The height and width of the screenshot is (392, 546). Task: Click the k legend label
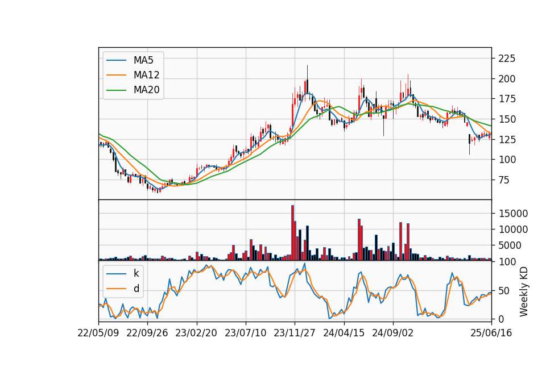pyautogui.click(x=136, y=273)
